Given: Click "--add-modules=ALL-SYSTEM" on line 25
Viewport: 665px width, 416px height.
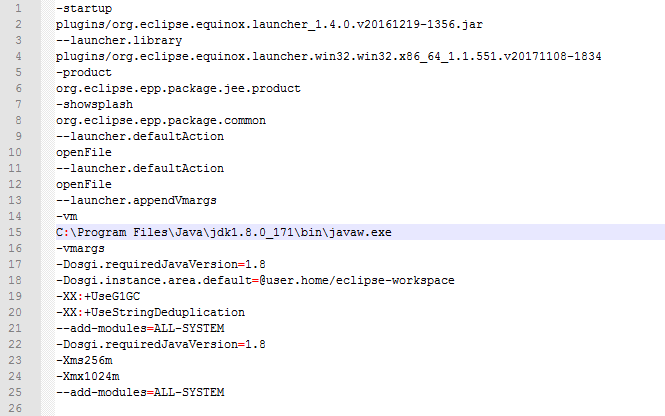Looking at the screenshot, I should 140,392.
